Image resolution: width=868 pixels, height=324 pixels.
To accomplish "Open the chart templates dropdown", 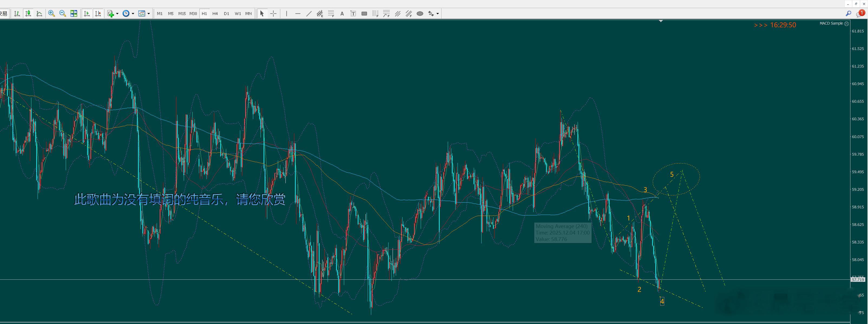I will coord(149,14).
